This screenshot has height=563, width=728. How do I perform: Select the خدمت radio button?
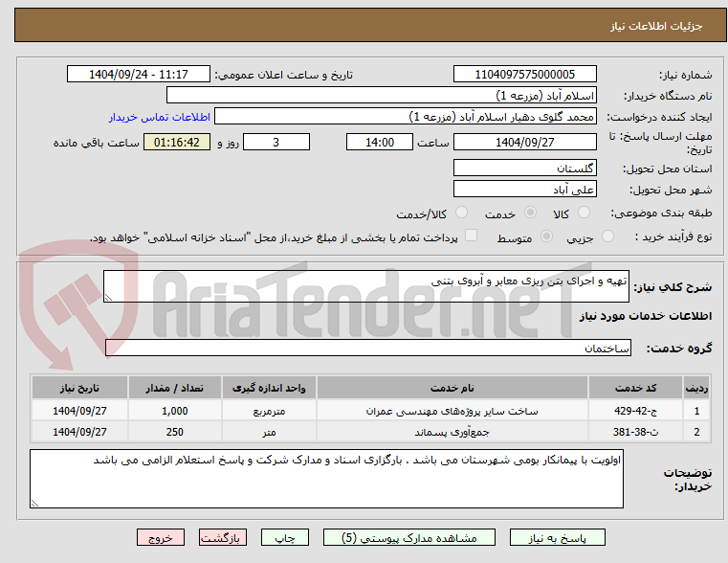[x=530, y=213]
